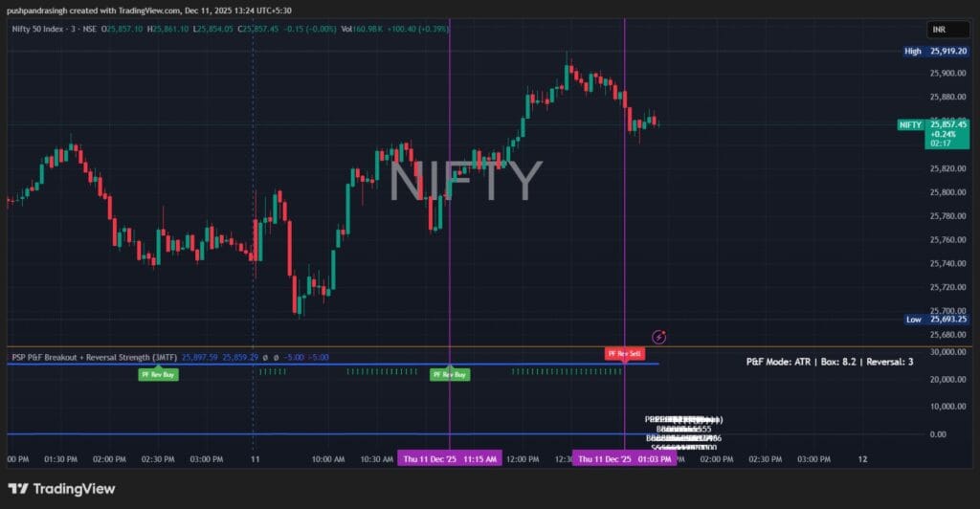Click the High price label 25,919.20
This screenshot has height=509, width=980.
click(x=947, y=51)
